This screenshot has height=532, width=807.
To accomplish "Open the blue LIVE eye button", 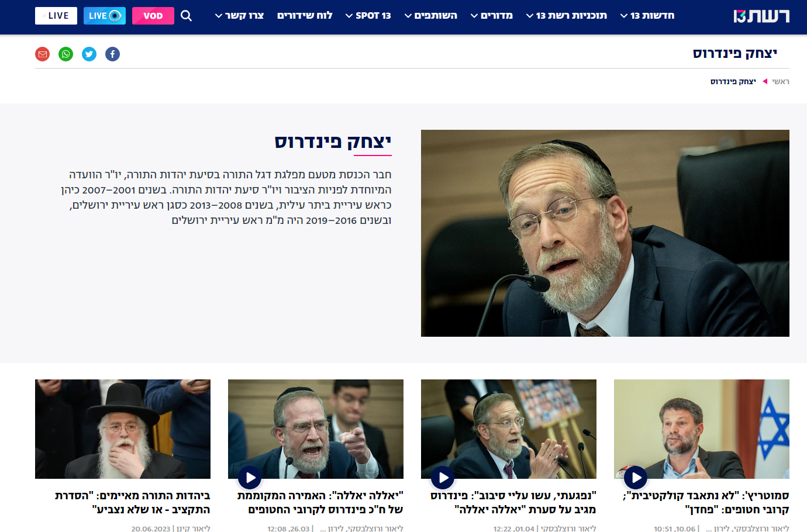I will click(105, 16).
